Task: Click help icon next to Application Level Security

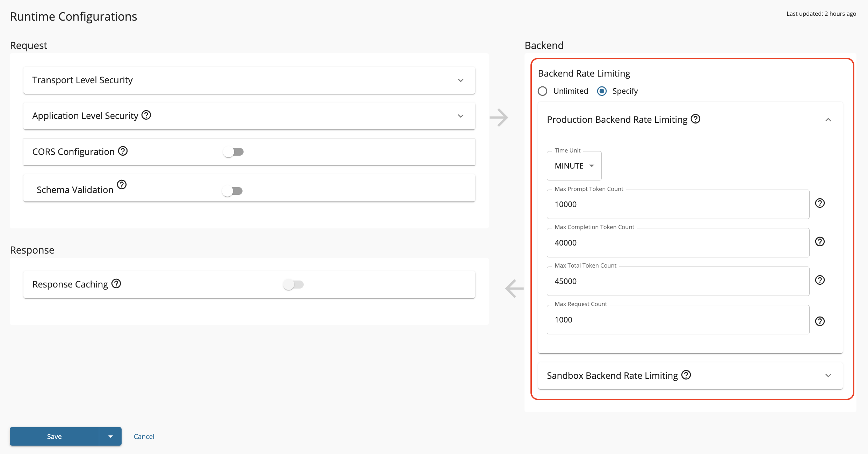Action: click(146, 115)
